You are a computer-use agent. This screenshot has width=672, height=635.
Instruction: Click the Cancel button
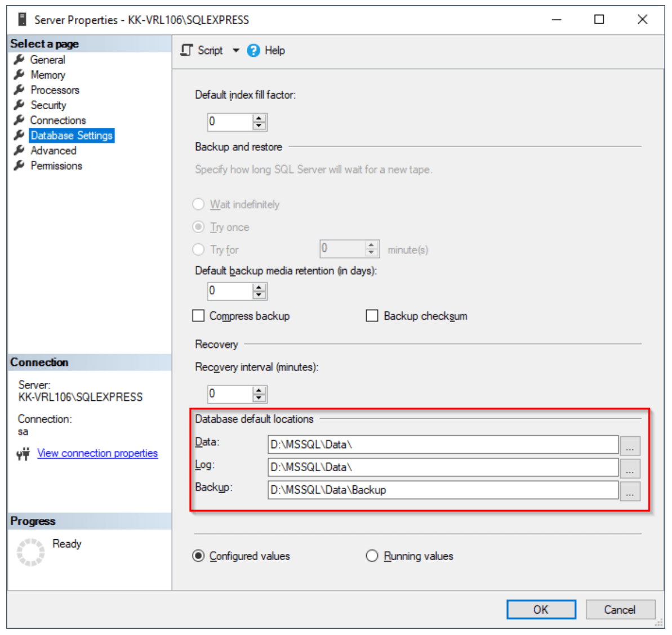[x=620, y=610]
